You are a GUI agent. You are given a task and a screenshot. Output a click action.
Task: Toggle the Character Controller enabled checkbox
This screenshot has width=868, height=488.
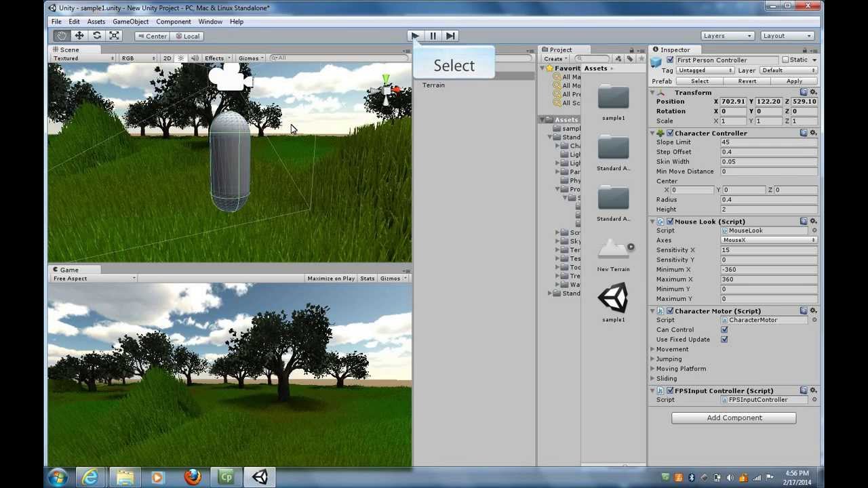[670, 133]
